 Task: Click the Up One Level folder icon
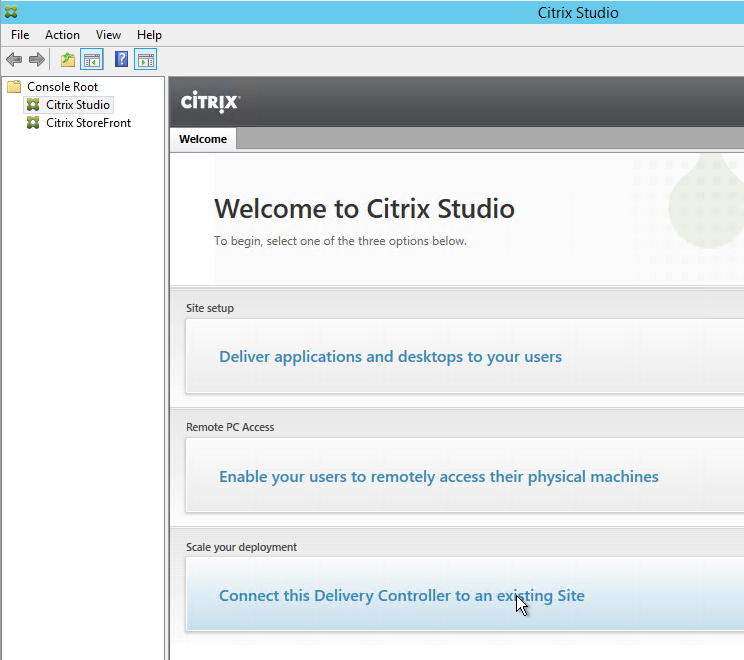(x=68, y=60)
